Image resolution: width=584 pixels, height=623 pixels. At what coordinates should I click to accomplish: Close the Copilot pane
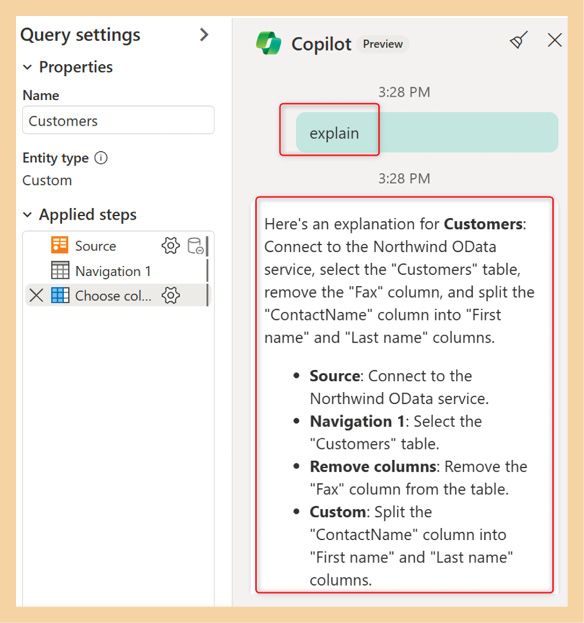[x=555, y=40]
